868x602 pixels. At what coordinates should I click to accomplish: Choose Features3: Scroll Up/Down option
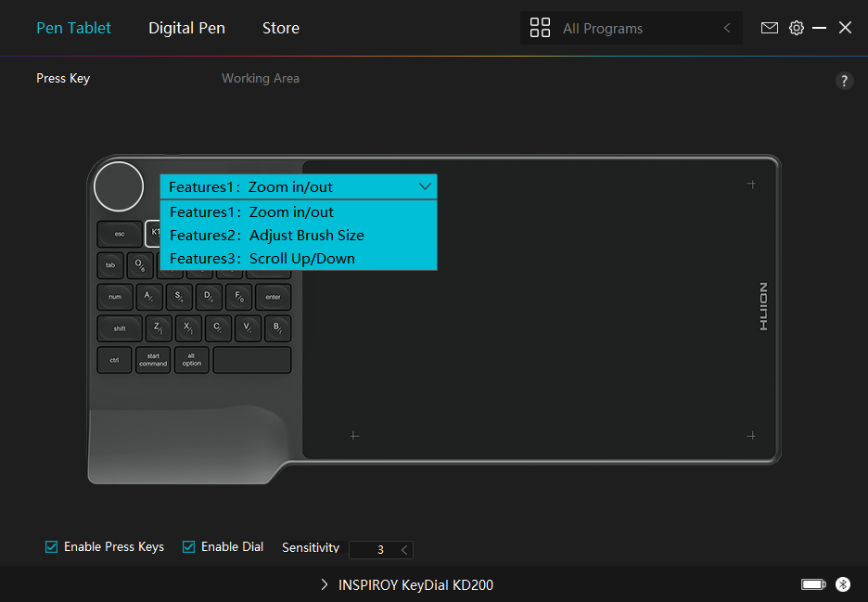coord(299,259)
